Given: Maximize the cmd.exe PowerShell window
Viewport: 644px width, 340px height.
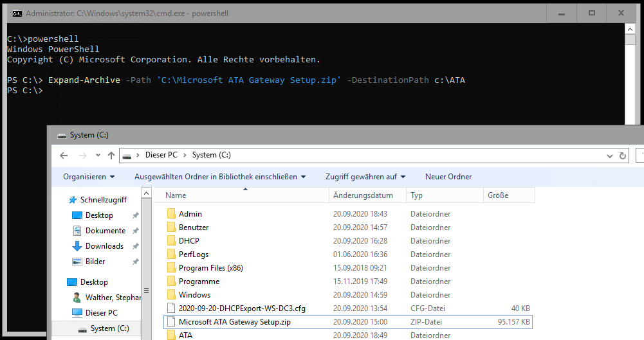Looking at the screenshot, I should 591,13.
